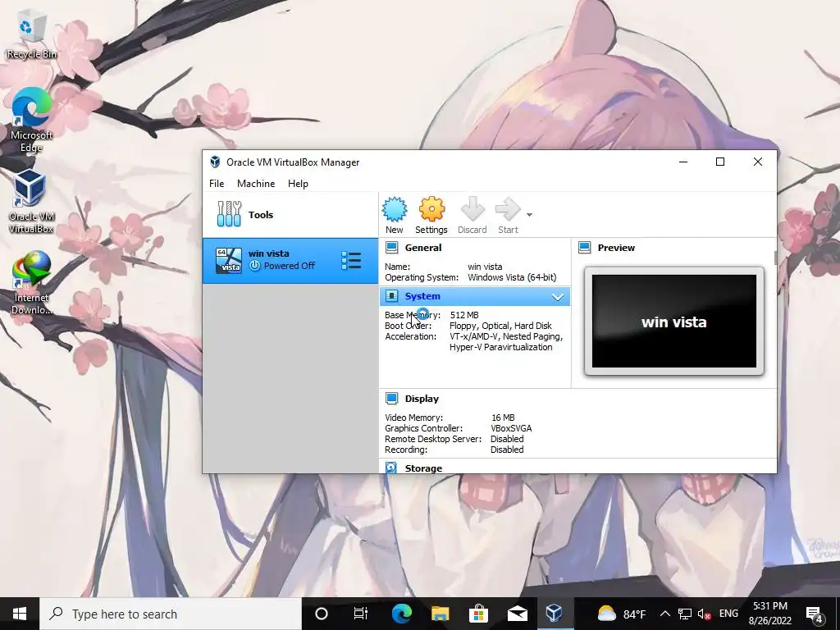Click the System section icon
The image size is (840, 630).
tap(391, 295)
